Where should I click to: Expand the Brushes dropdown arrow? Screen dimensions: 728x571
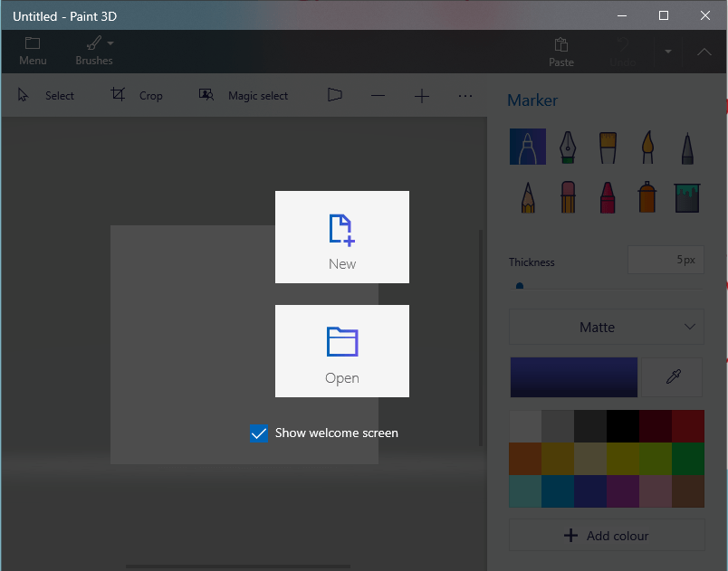click(x=110, y=43)
